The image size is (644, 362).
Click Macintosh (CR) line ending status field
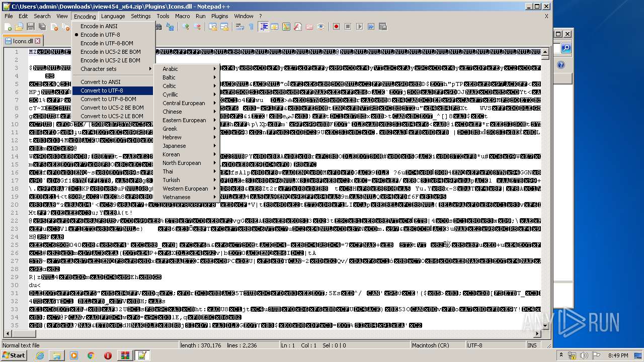click(x=437, y=345)
